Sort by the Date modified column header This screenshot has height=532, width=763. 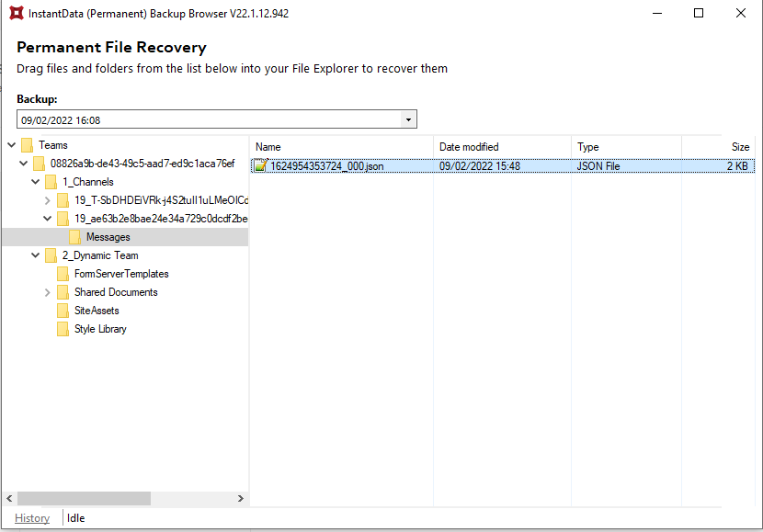502,147
